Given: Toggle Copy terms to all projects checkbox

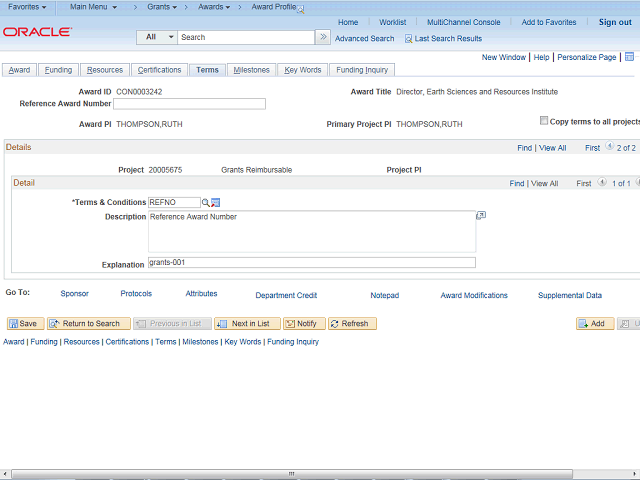Looking at the screenshot, I should point(544,120).
